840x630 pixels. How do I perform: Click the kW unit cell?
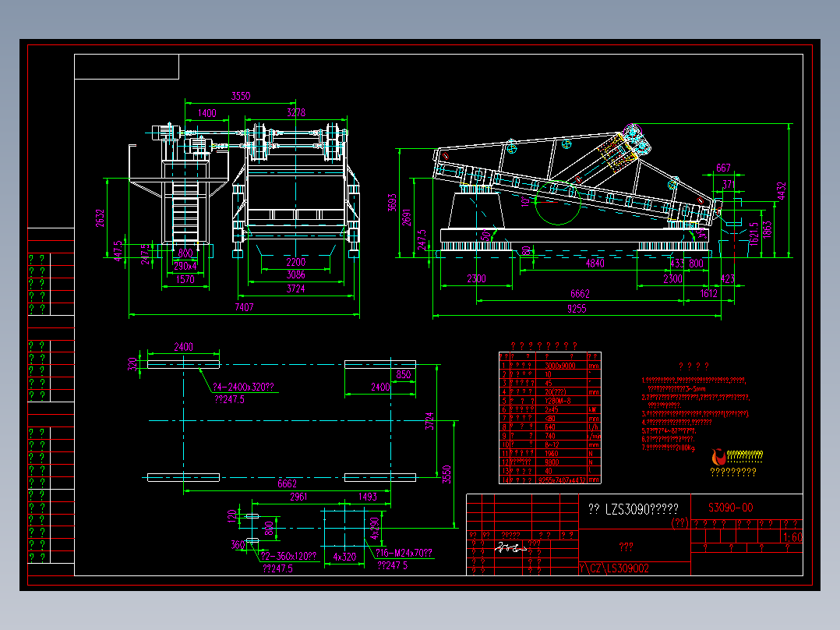(592, 409)
